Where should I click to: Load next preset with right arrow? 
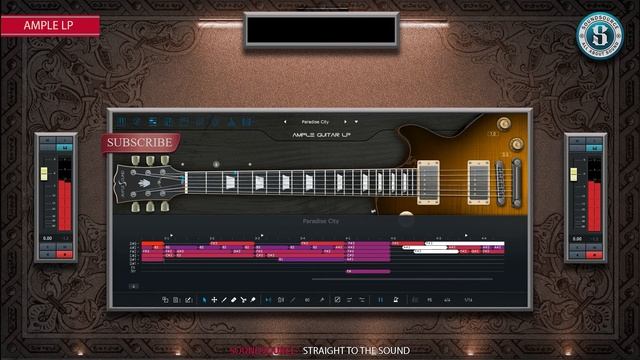pyautogui.click(x=345, y=122)
